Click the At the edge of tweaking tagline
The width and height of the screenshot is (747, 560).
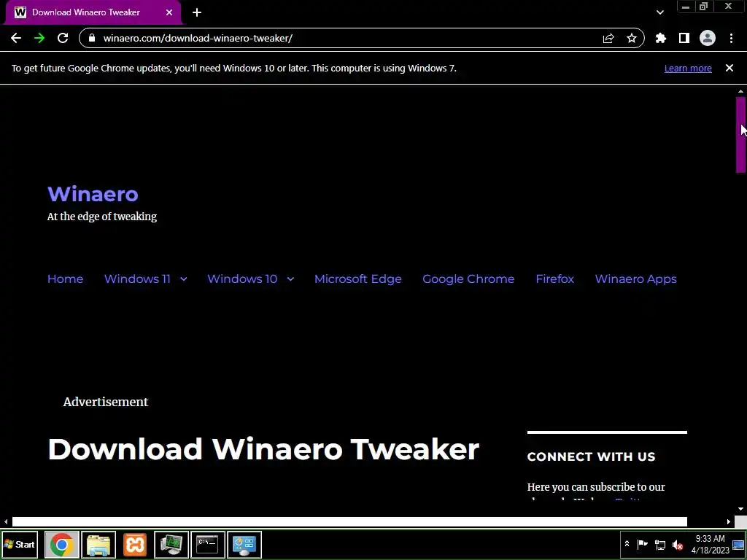click(102, 217)
